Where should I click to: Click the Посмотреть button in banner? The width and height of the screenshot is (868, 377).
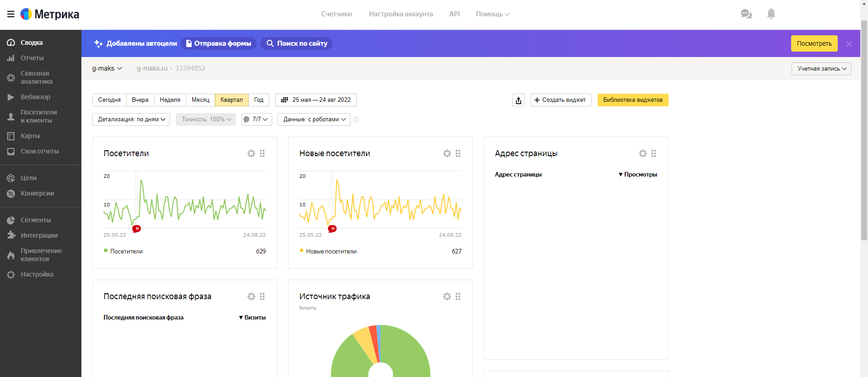[814, 43]
